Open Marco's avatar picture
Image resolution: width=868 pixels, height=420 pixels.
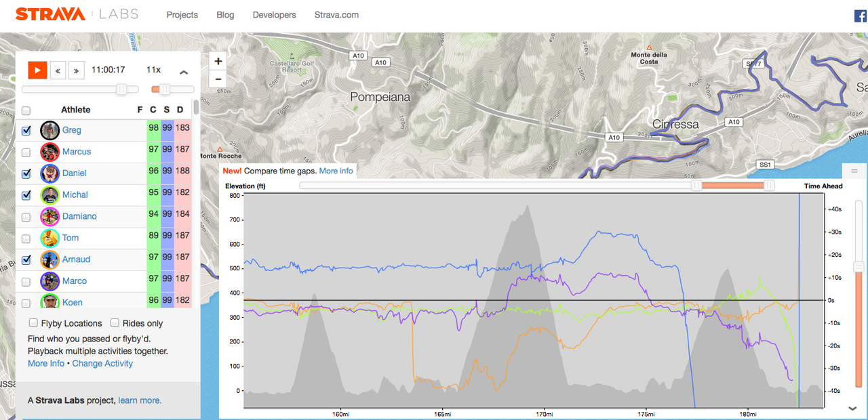click(50, 281)
